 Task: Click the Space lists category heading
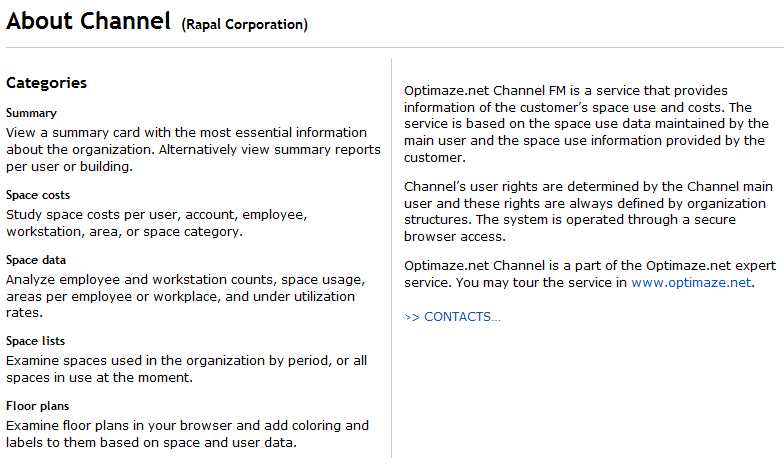[36, 341]
